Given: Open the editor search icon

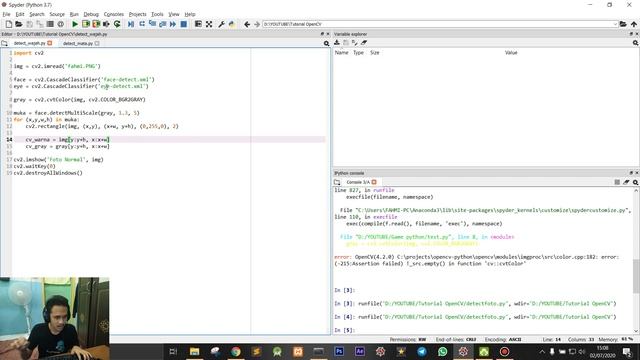Looking at the screenshot, I should [x=326, y=43].
